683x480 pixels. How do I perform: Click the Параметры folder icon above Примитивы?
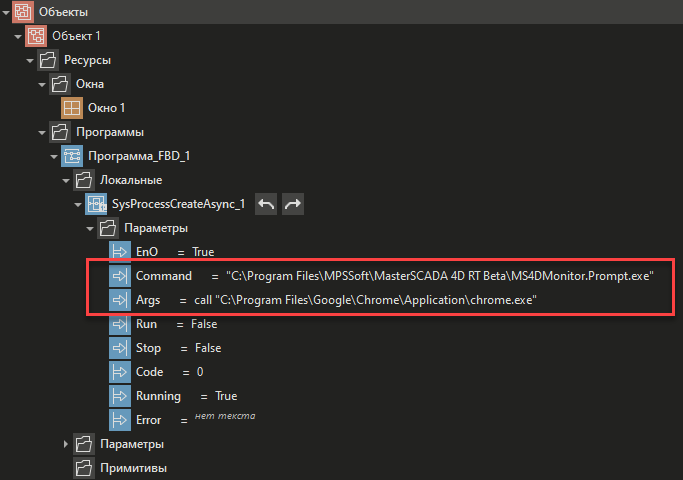[84, 444]
